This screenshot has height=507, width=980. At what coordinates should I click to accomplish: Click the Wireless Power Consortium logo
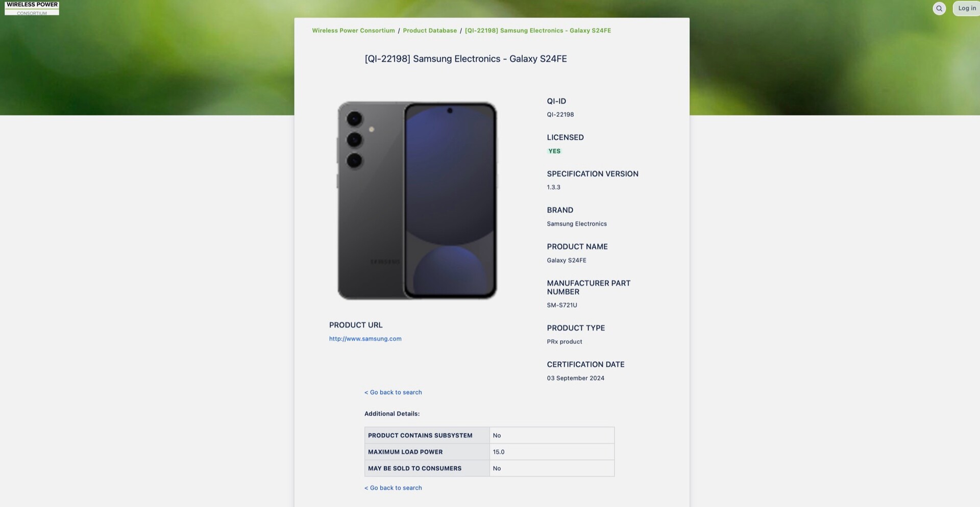[x=32, y=8]
